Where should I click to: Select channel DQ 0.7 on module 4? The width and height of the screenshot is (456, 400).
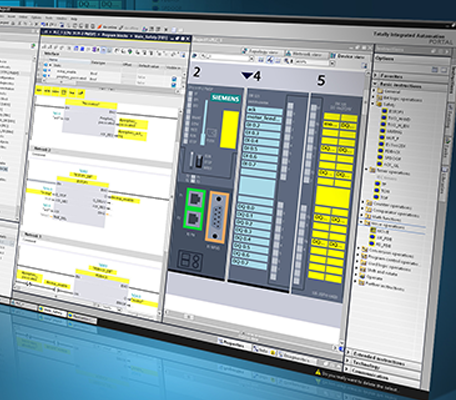tap(250, 263)
